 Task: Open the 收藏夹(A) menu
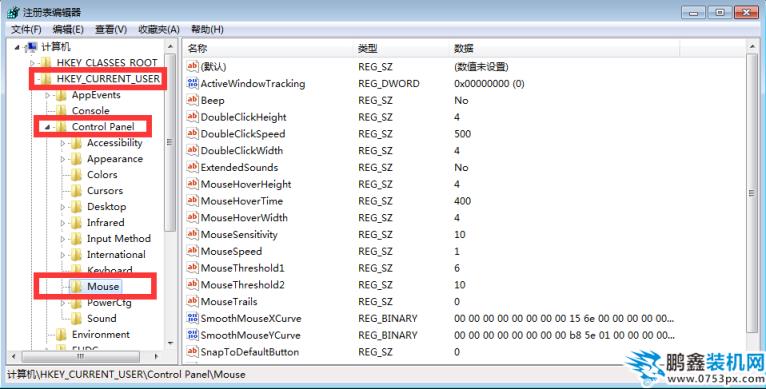[x=159, y=29]
